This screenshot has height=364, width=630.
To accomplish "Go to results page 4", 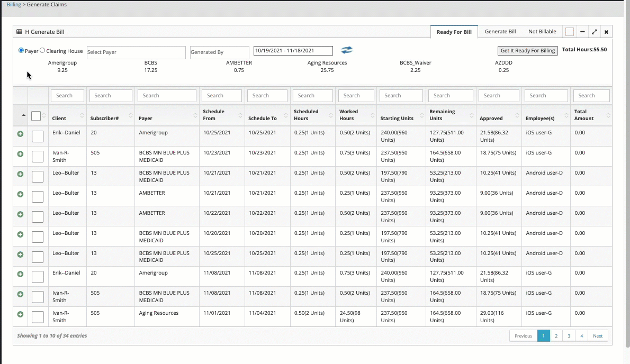I will 581,336.
